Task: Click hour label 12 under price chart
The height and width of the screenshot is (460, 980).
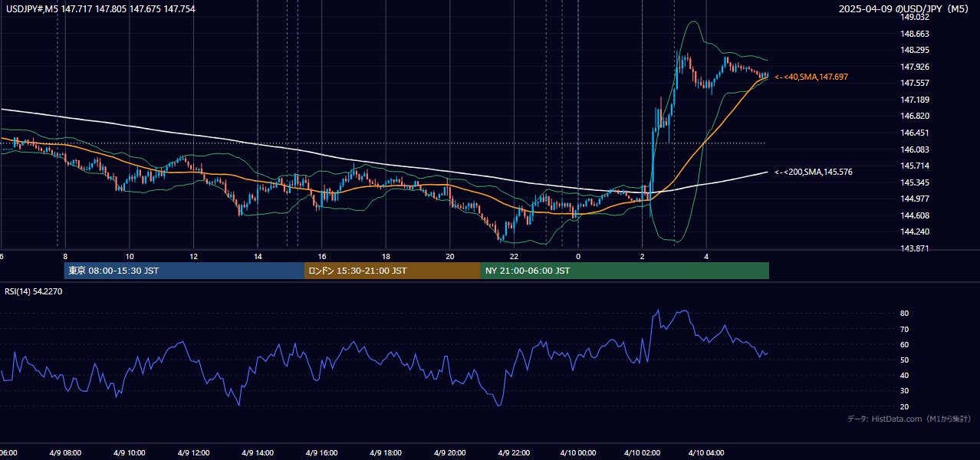Action: pyautogui.click(x=193, y=256)
